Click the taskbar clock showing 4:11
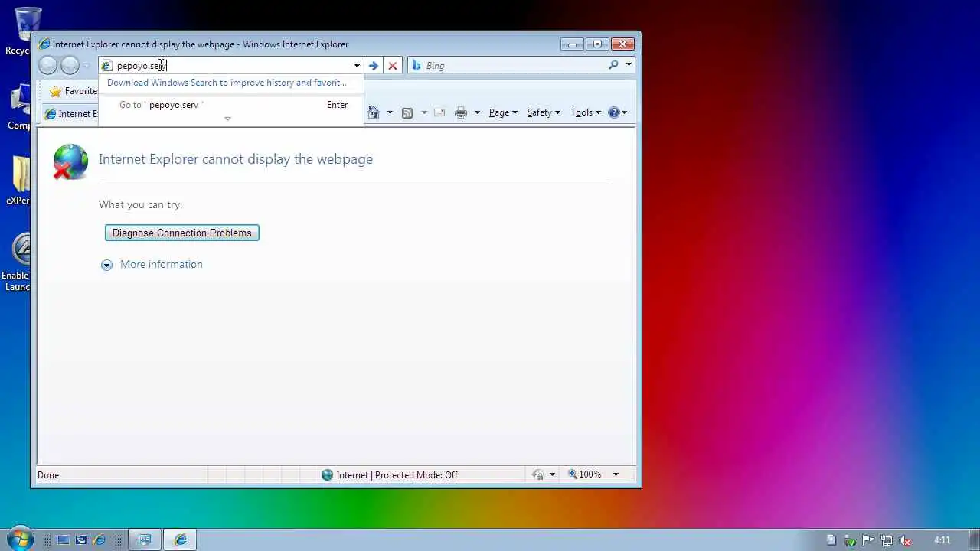Viewport: 980px width, 551px height. coord(942,540)
